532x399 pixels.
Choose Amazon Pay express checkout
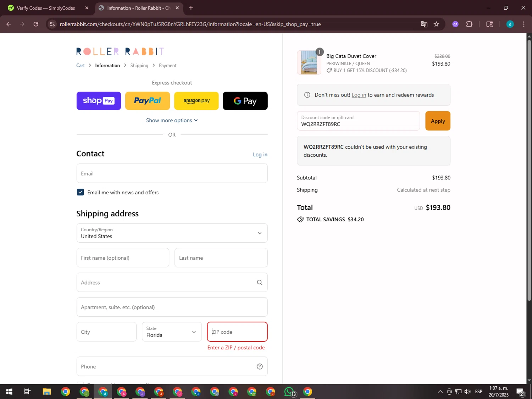[x=196, y=101]
